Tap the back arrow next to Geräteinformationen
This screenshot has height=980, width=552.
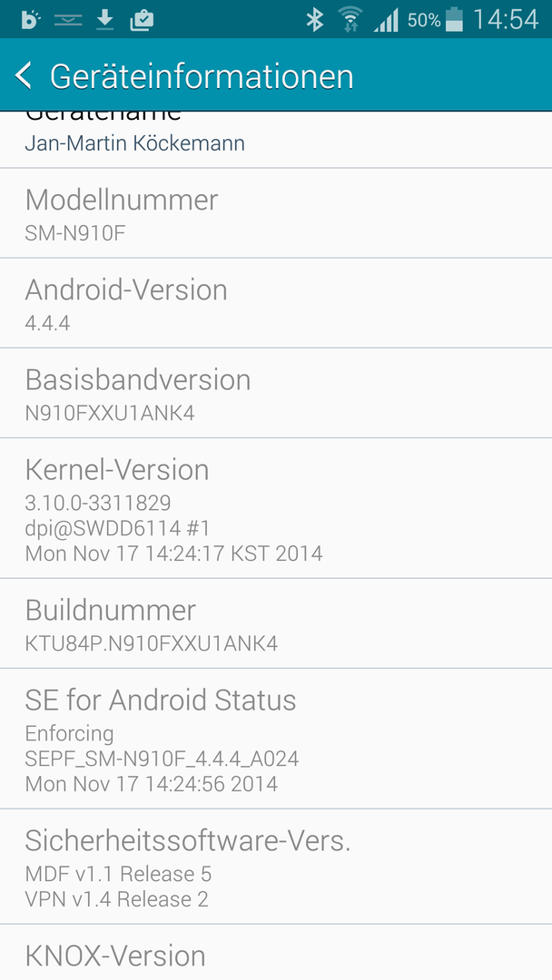coord(24,75)
